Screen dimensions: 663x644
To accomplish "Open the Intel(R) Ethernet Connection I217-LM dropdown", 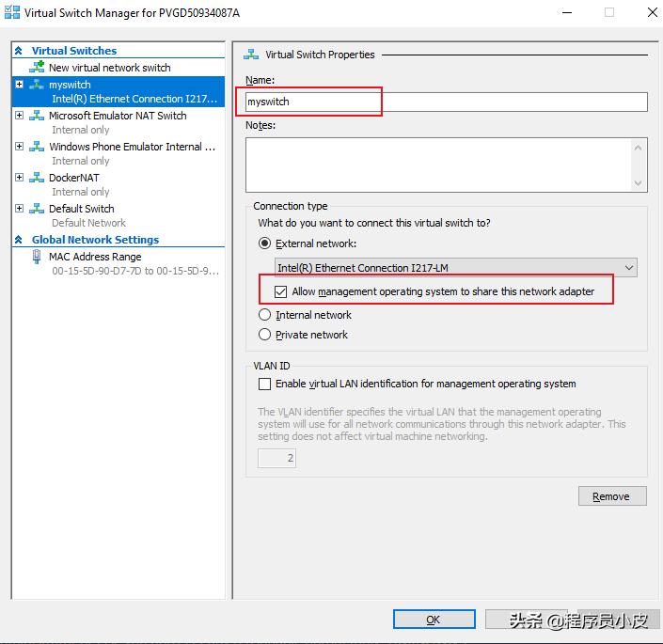I will [x=456, y=268].
